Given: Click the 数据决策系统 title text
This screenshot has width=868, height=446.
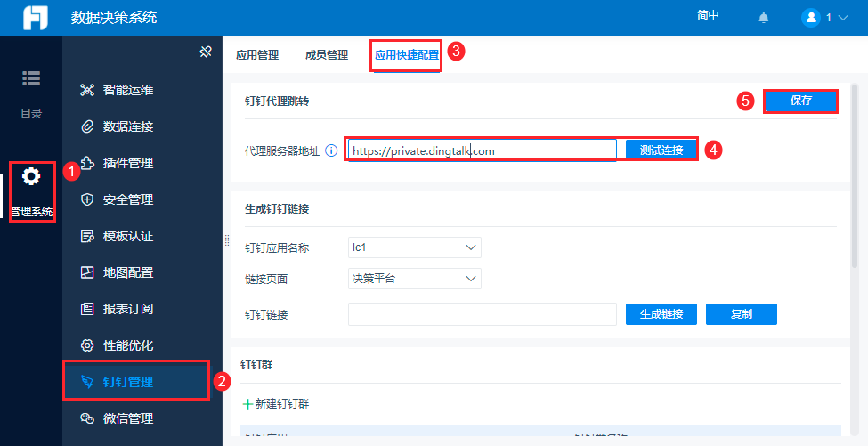Looking at the screenshot, I should [113, 17].
